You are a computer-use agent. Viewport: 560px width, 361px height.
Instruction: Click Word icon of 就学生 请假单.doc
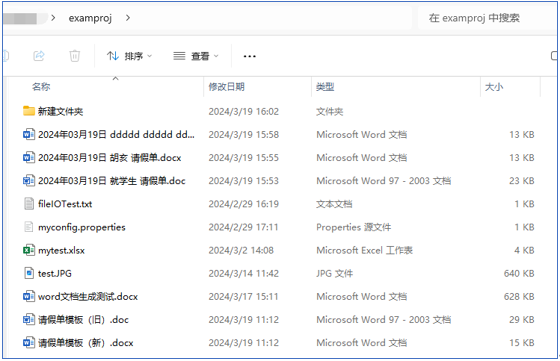(x=29, y=181)
